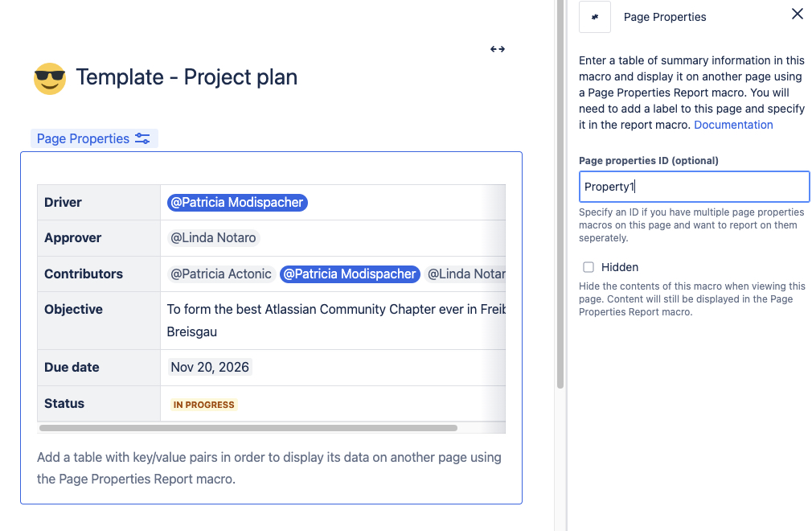Click the Nov 20, 2026 date lozenge

[x=209, y=367]
